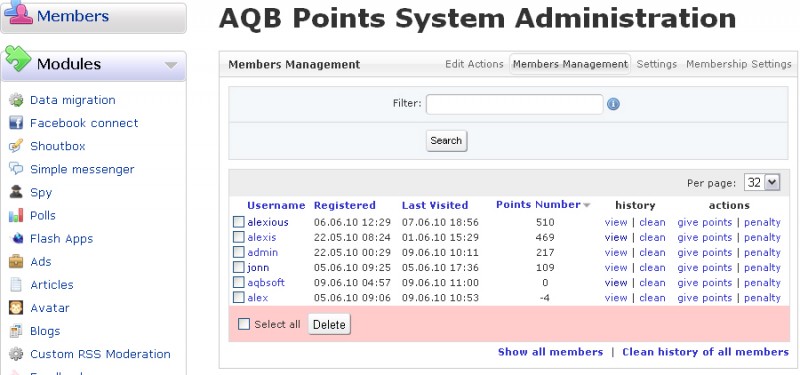Viewport: 800px width, 375px height.
Task: Open the Per page dropdown
Action: (762, 183)
